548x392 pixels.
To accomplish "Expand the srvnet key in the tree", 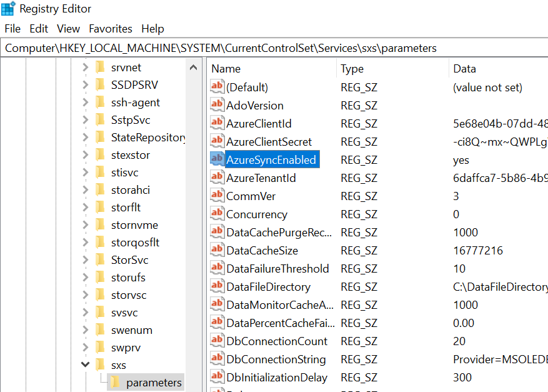I will [x=86, y=68].
